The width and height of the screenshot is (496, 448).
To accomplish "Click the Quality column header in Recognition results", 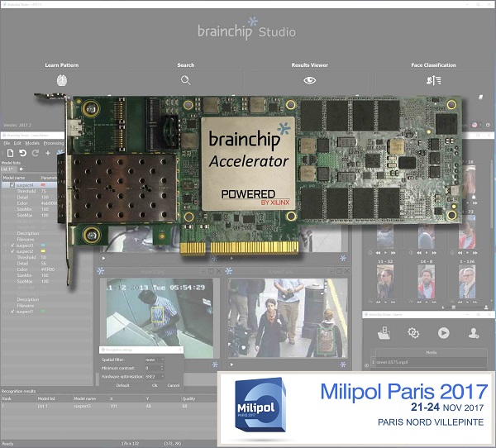I will (x=188, y=398).
